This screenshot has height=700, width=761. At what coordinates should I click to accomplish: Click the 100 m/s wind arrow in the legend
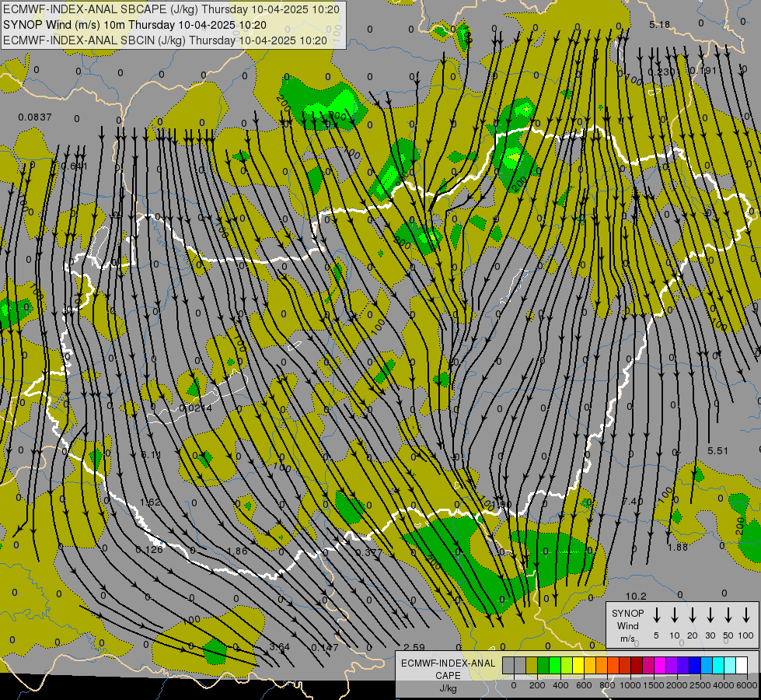coord(746,615)
